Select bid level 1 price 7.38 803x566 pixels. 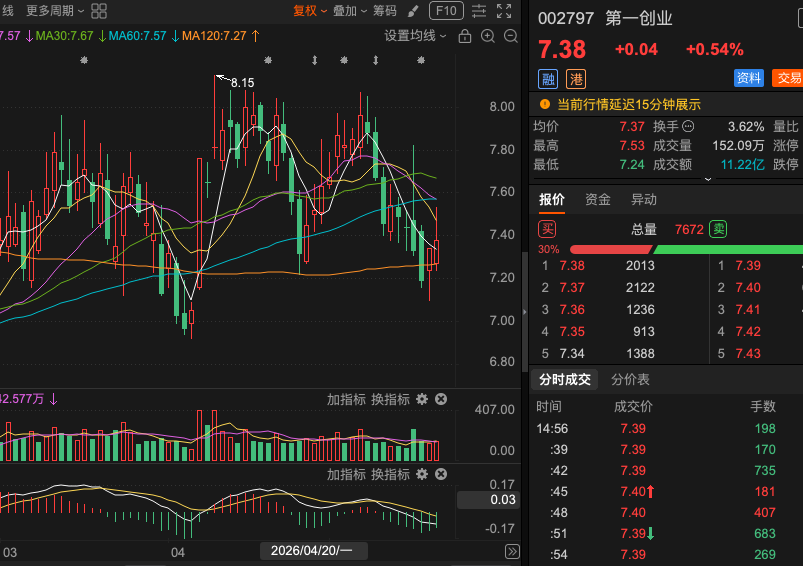point(572,265)
